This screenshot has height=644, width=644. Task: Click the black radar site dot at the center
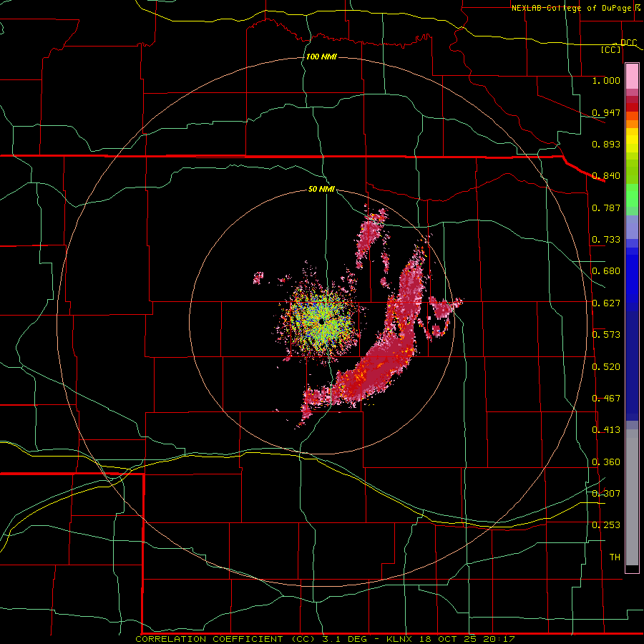click(321, 321)
